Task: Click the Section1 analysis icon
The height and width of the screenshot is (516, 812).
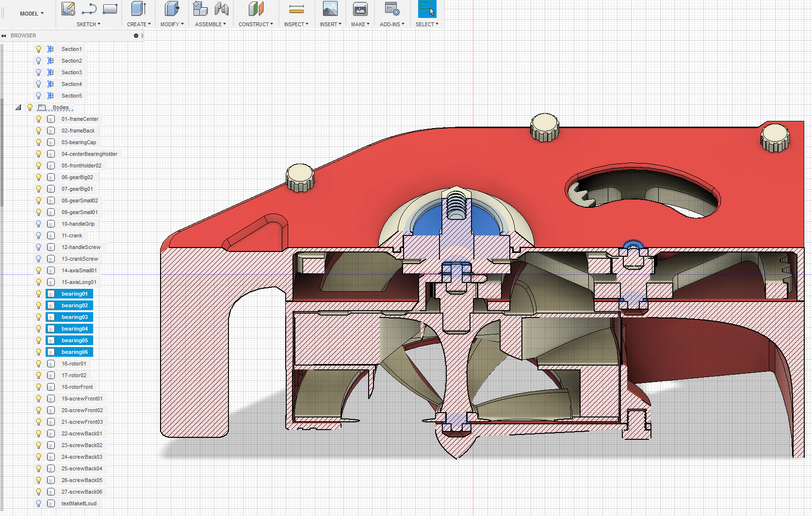Action: pos(50,49)
